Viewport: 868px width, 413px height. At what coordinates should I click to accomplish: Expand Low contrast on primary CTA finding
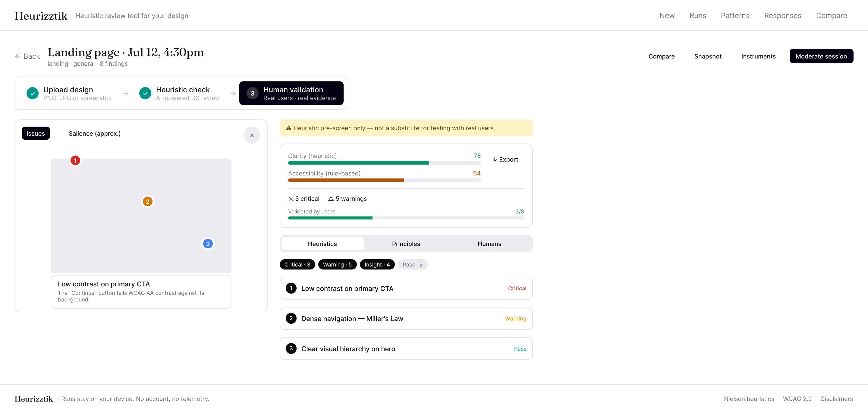(x=406, y=288)
